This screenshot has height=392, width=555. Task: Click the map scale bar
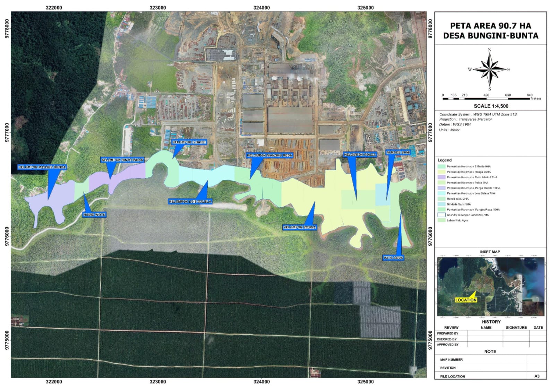pos(486,99)
